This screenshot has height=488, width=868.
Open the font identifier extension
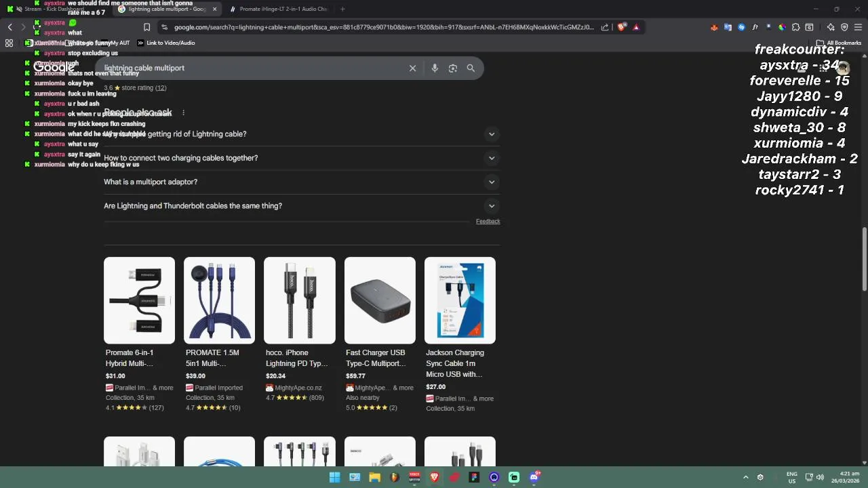[755, 27]
